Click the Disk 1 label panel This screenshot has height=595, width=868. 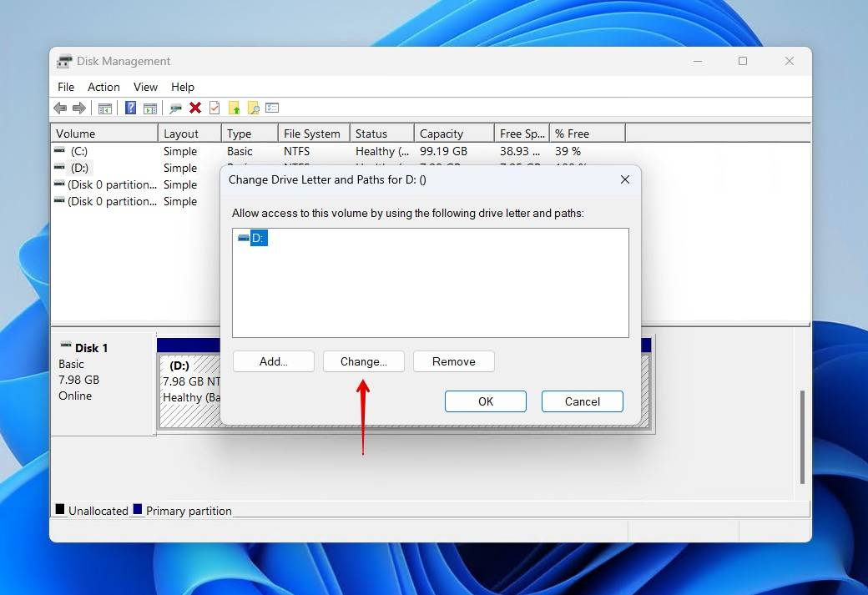click(x=103, y=384)
